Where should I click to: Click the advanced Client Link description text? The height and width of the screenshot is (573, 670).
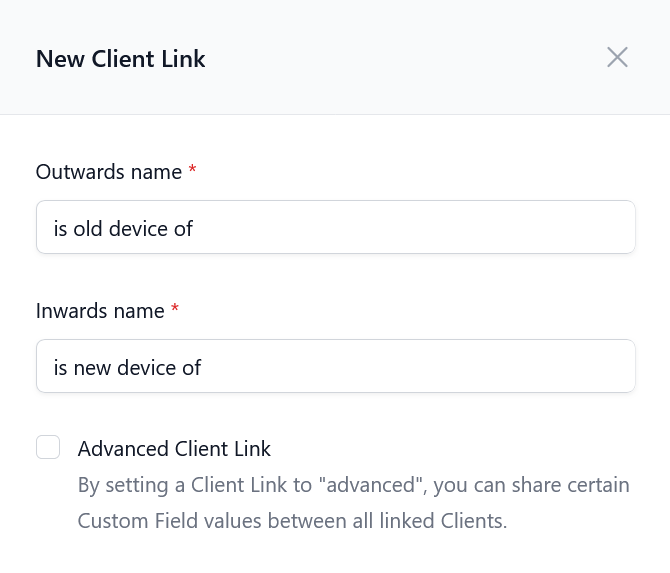click(x=353, y=486)
